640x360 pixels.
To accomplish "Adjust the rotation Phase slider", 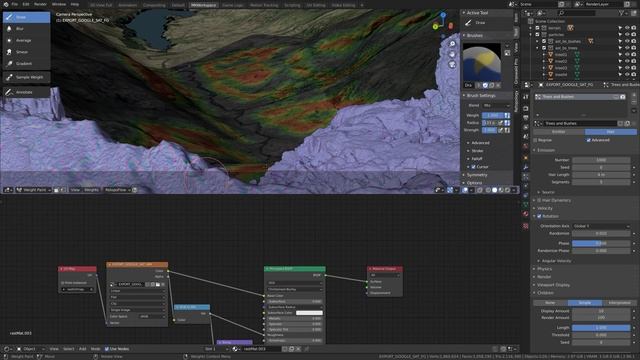I will (601, 243).
